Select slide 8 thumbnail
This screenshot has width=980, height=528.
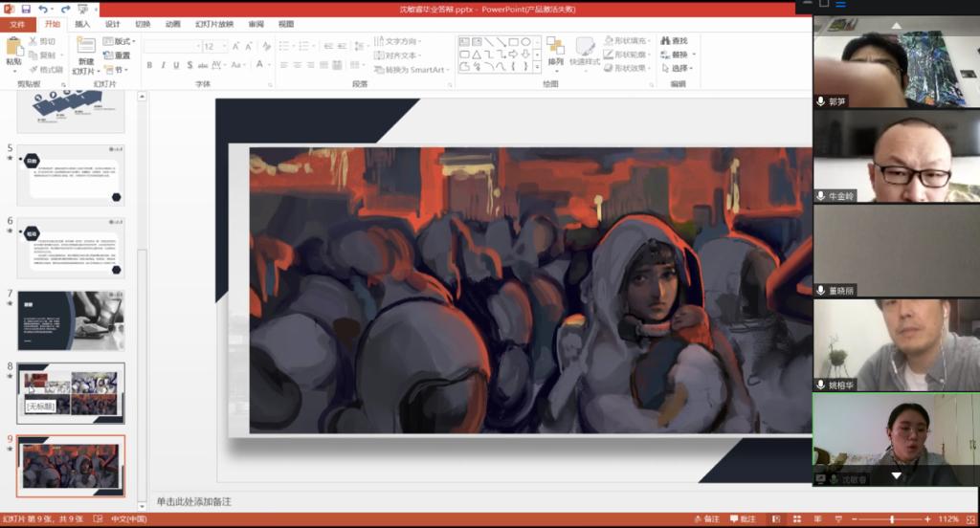71,393
